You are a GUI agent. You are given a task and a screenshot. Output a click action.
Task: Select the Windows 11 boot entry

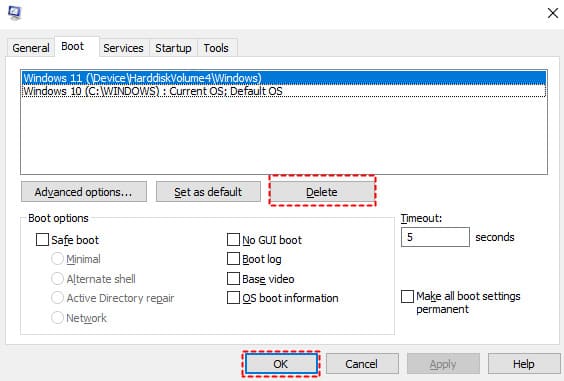[x=284, y=78]
